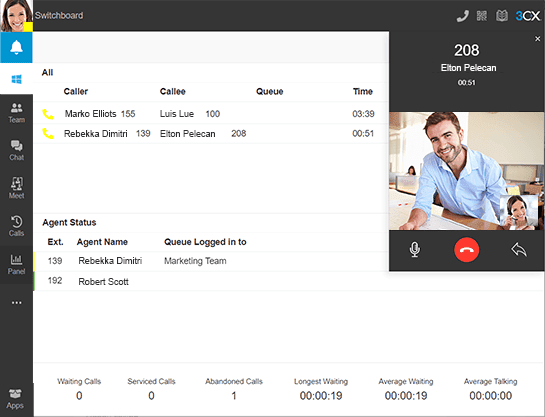This screenshot has height=417, width=545.
Task: Open the Apps section
Action: 15,399
